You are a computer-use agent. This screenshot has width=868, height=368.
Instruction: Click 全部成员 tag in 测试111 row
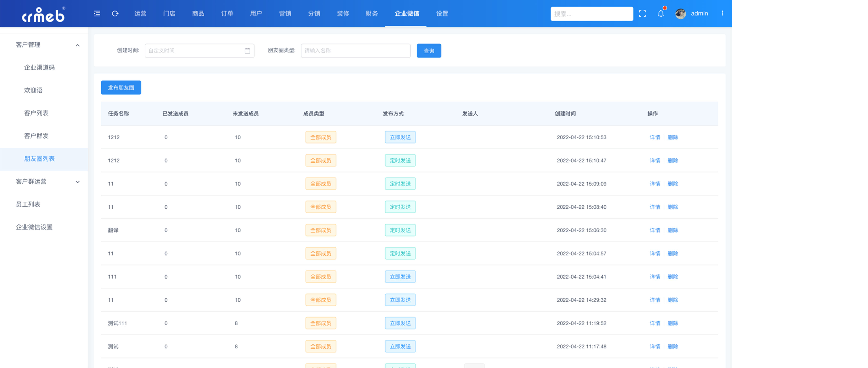(320, 323)
